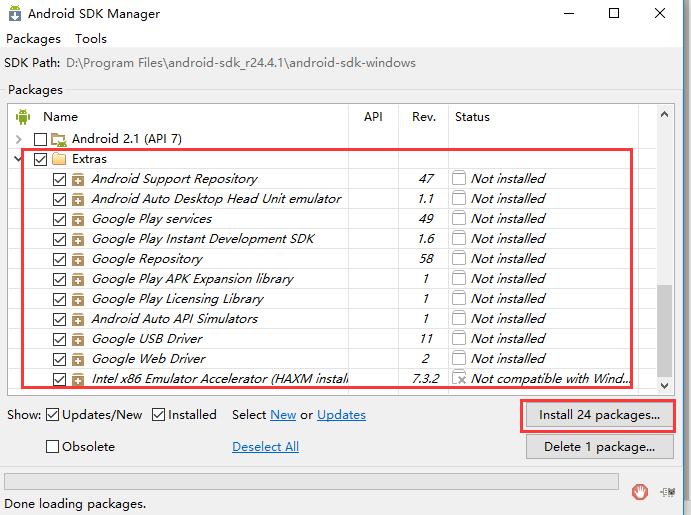Click the Rev. column header
The image size is (691, 515).
coord(424,117)
